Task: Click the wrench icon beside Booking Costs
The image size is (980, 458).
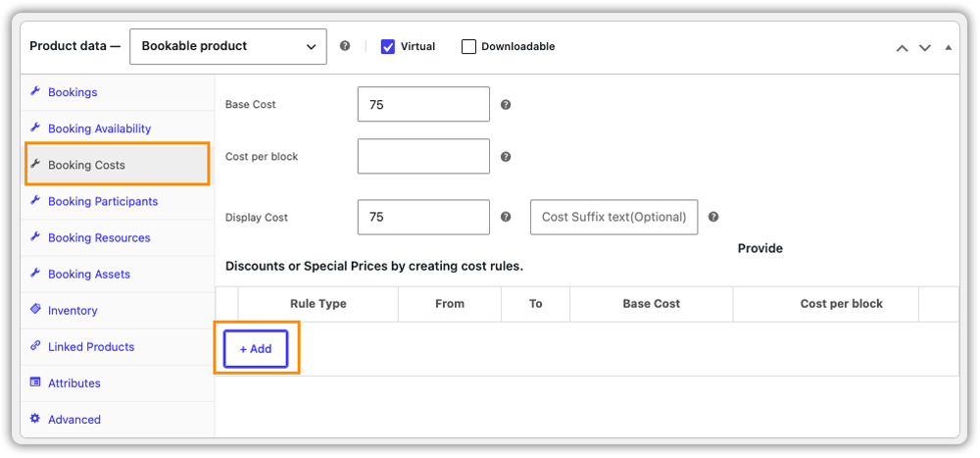Action: click(35, 164)
